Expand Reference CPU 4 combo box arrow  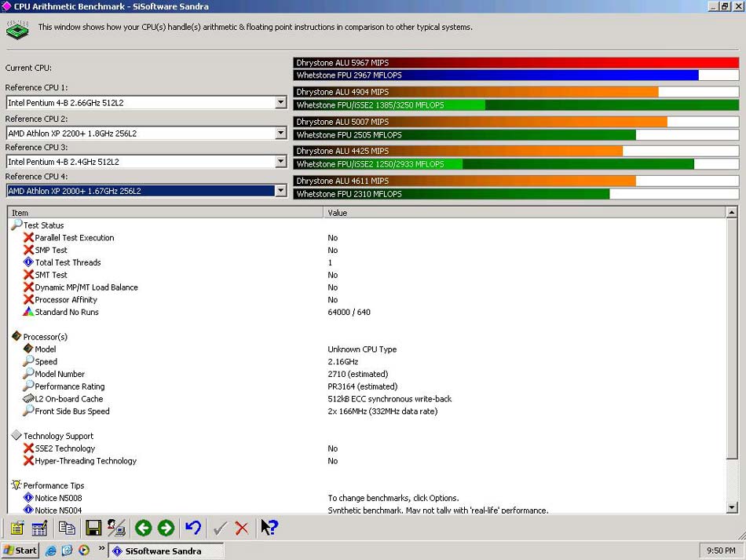click(x=280, y=191)
